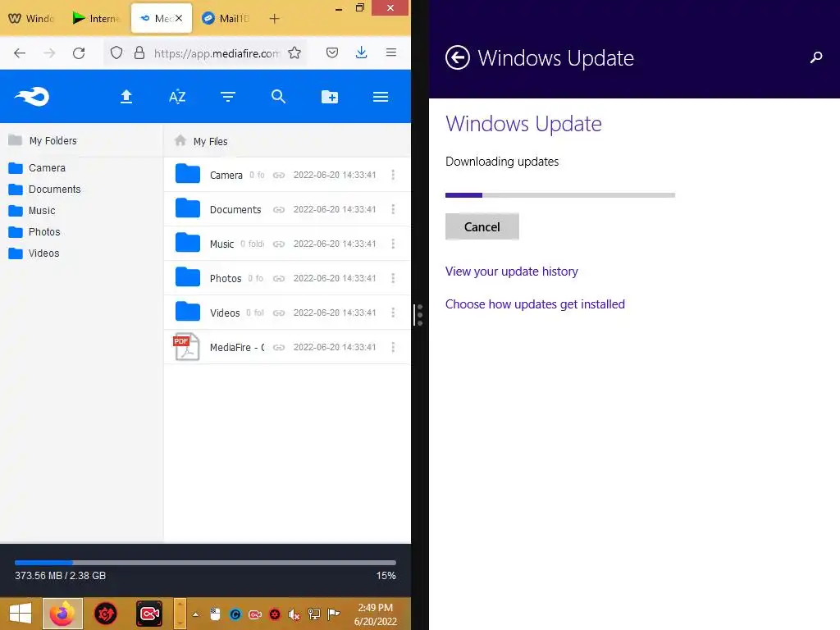The height and width of the screenshot is (630, 840).
Task: Open options menu for MediaFire PDF
Action: coord(393,347)
